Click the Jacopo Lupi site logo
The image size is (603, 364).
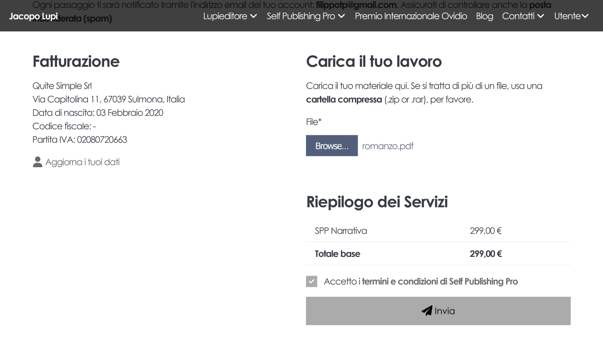[33, 16]
